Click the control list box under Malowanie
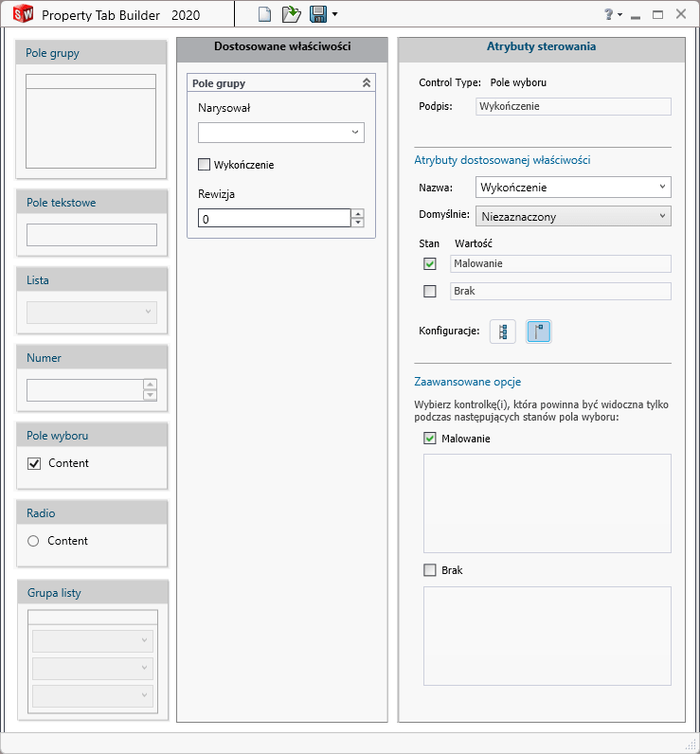 pyautogui.click(x=547, y=504)
